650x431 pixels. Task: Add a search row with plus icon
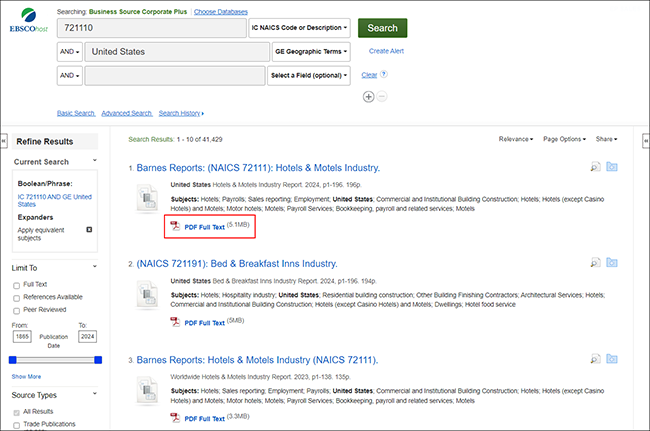click(x=368, y=97)
